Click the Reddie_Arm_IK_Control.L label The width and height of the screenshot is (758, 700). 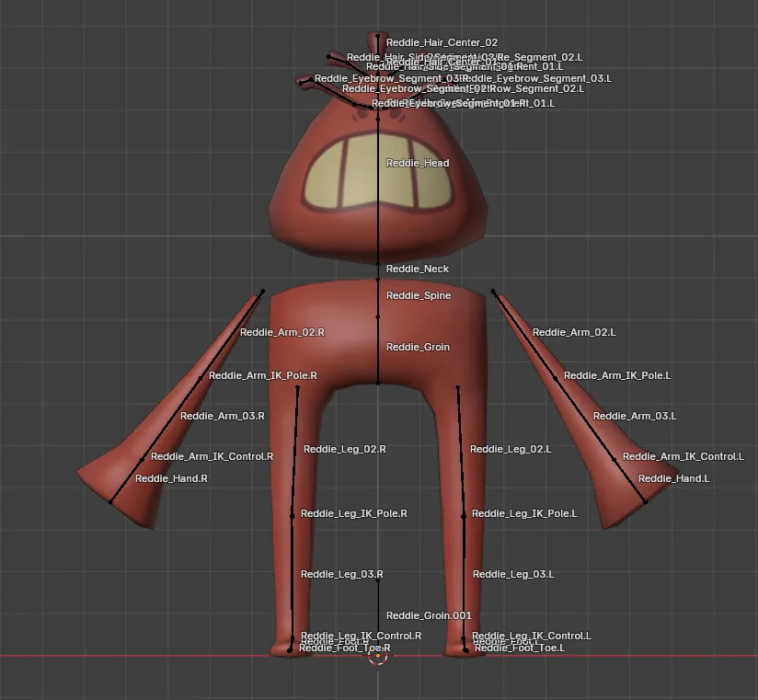point(683,456)
